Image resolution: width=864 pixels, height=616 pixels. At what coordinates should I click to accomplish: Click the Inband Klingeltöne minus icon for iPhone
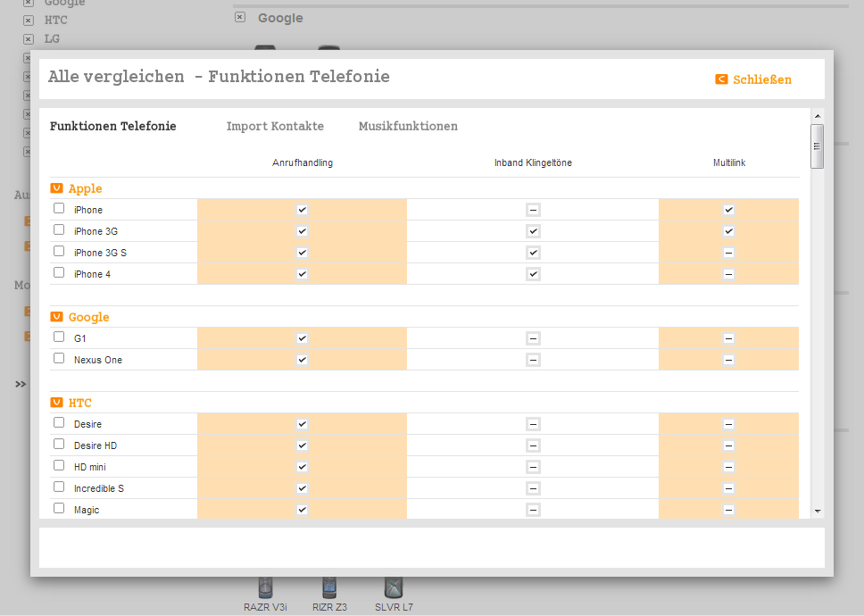click(533, 210)
